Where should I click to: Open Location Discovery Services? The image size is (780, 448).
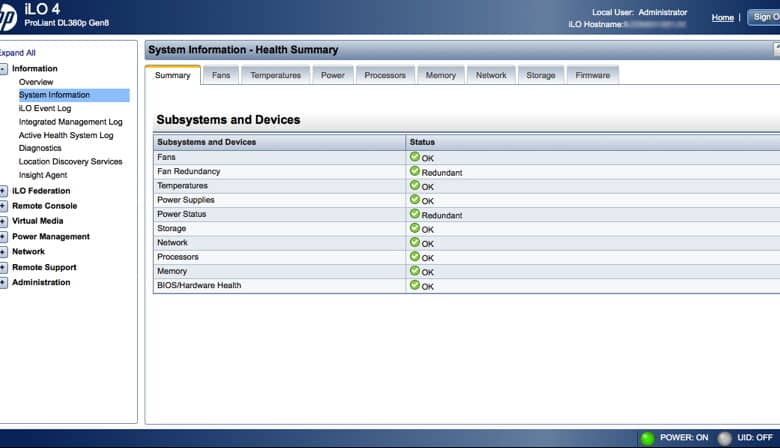pyautogui.click(x=70, y=162)
